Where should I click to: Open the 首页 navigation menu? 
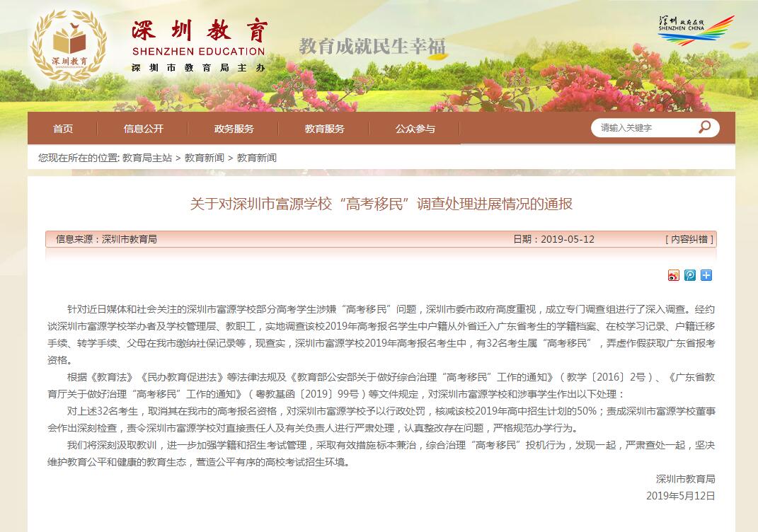(x=62, y=129)
